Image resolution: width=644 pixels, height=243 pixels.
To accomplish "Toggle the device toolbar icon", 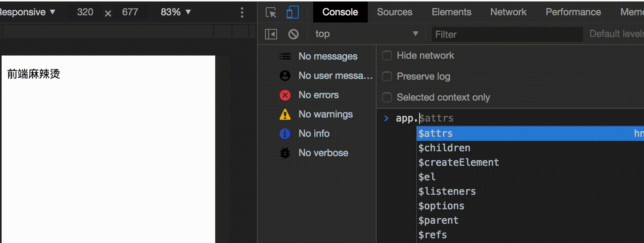I will (x=292, y=12).
